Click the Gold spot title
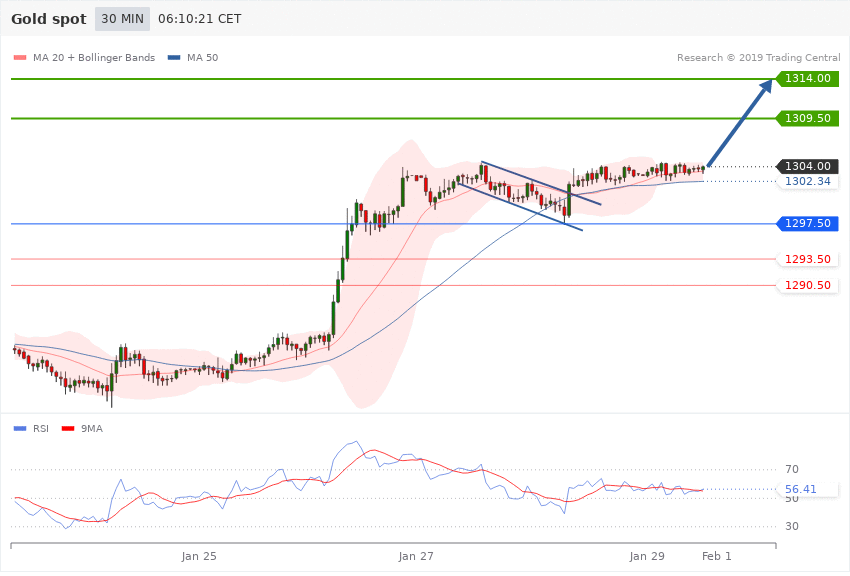This screenshot has height=576, width=850. (x=49, y=19)
